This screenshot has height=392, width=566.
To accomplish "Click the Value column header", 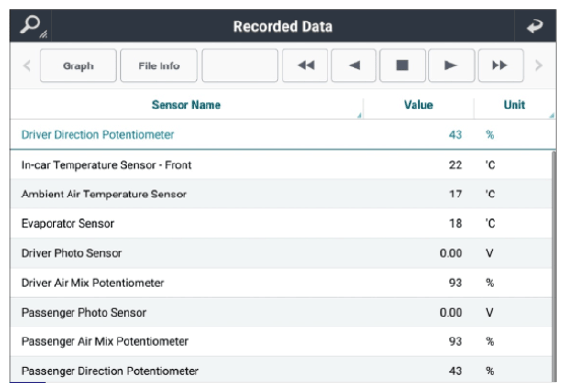I will tap(418, 105).
